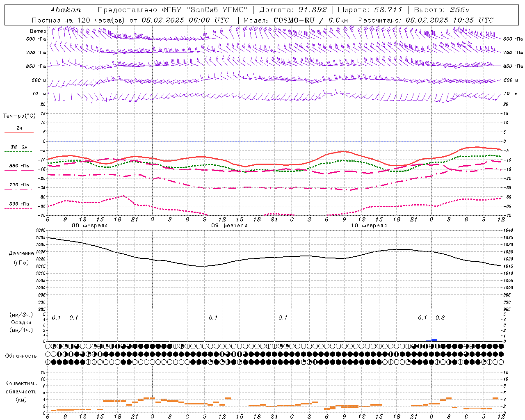Click the 'Рассчитано: 08.02.2025 10:35 UTC' text

426,20
